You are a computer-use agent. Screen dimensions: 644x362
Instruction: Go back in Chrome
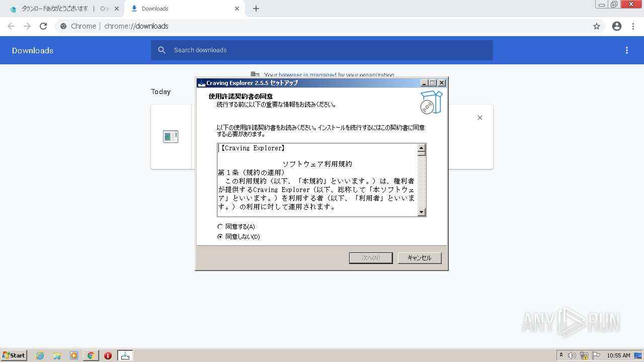[11, 26]
